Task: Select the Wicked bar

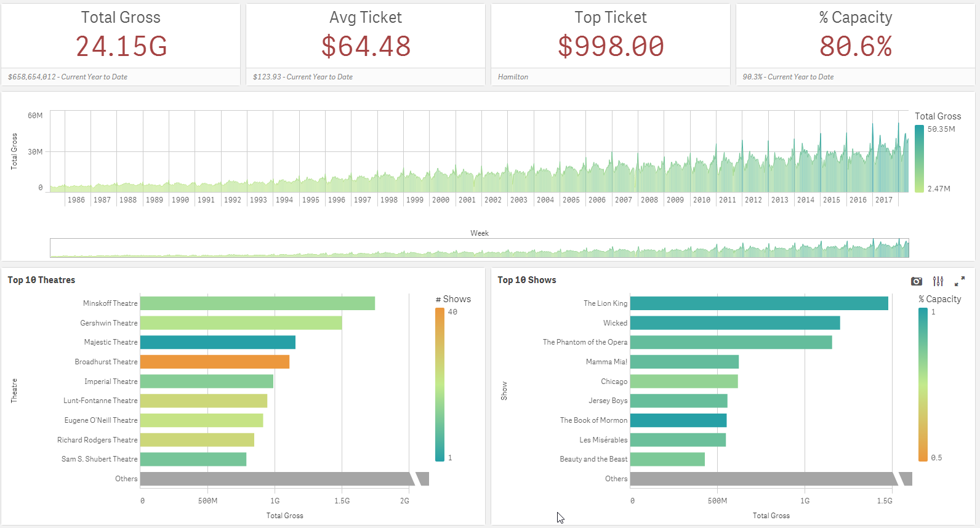Action: point(735,323)
